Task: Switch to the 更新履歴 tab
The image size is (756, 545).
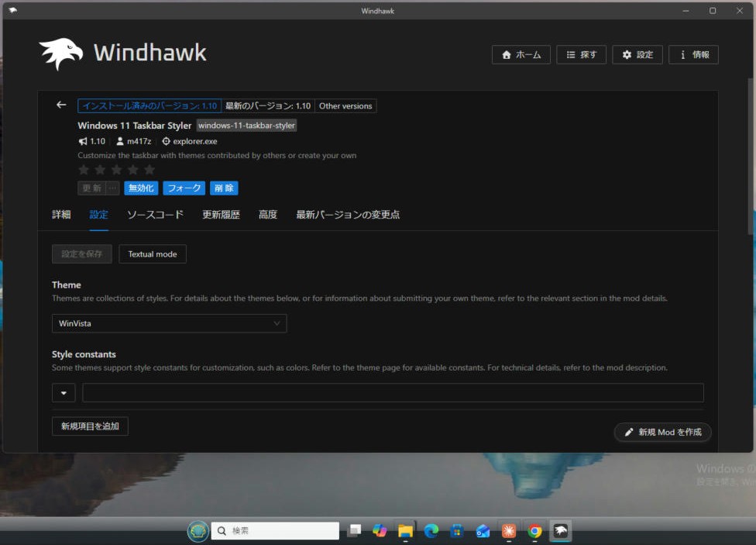Action: coord(221,215)
